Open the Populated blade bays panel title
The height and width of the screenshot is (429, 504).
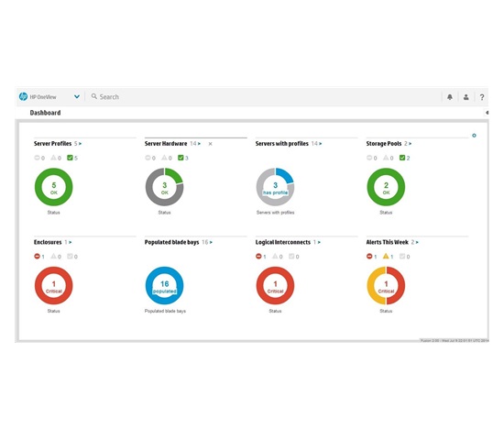[x=171, y=242]
